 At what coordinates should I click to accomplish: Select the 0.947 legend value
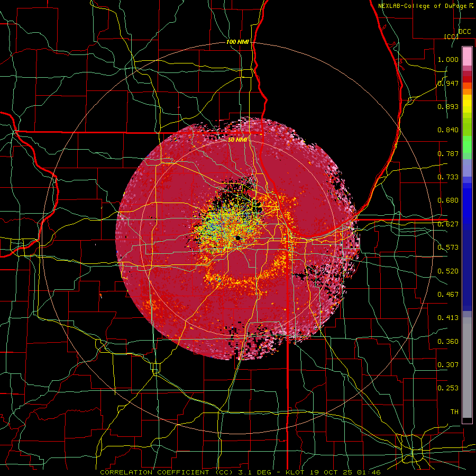pyautogui.click(x=448, y=83)
